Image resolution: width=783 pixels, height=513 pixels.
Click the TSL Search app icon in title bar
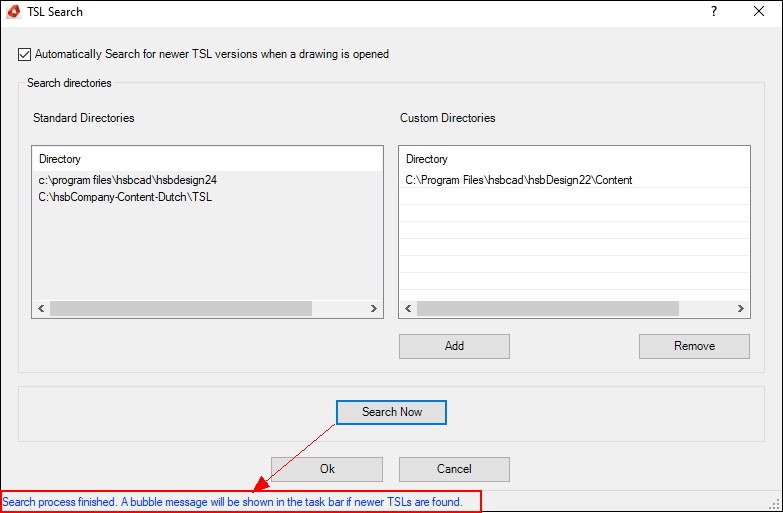tap(13, 11)
